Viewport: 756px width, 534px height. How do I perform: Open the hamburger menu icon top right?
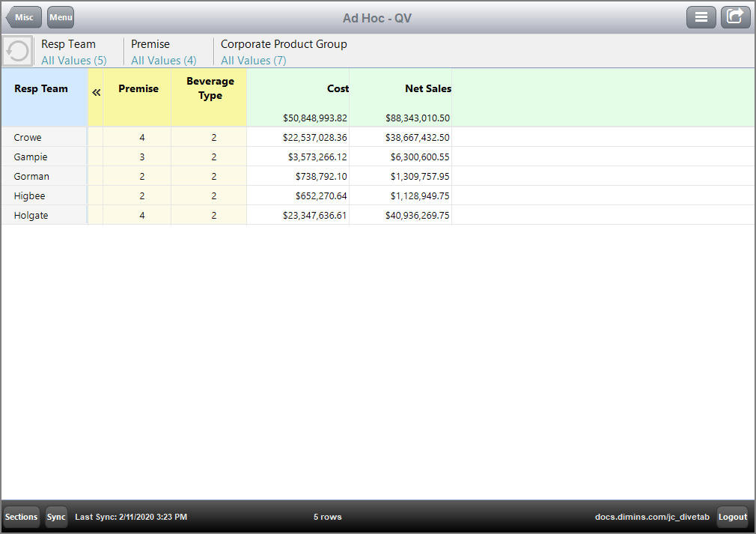point(701,16)
